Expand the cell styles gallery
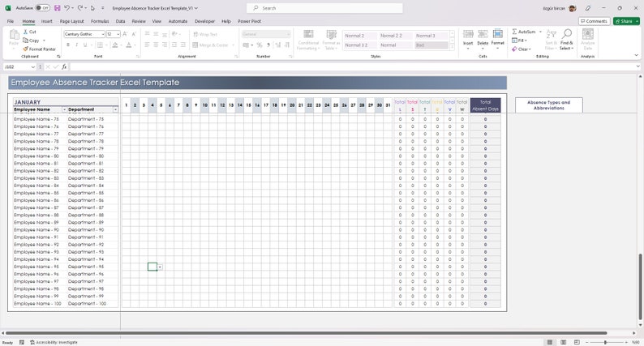The height and width of the screenshot is (346, 644). pyautogui.click(x=453, y=48)
